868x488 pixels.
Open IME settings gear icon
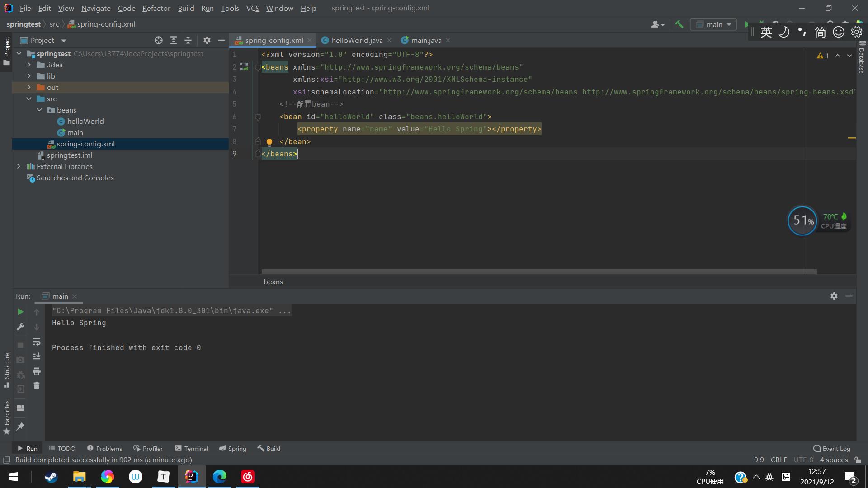point(857,32)
